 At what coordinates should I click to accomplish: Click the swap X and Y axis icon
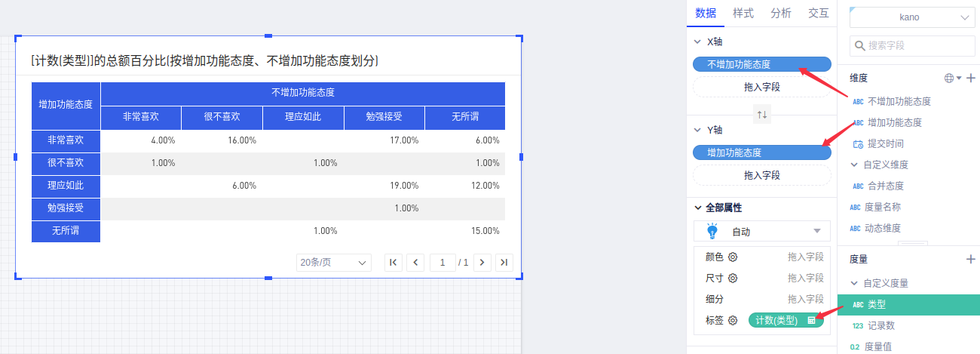(762, 115)
